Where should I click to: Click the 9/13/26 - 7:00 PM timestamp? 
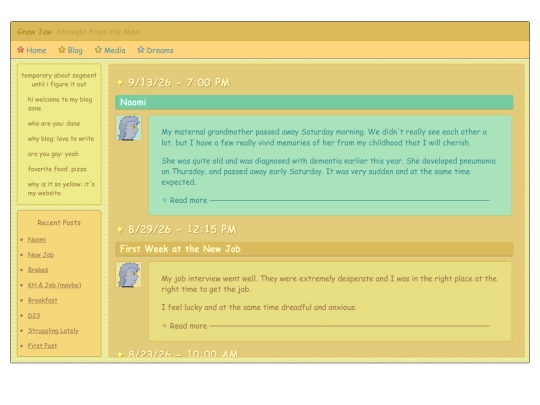coord(179,83)
